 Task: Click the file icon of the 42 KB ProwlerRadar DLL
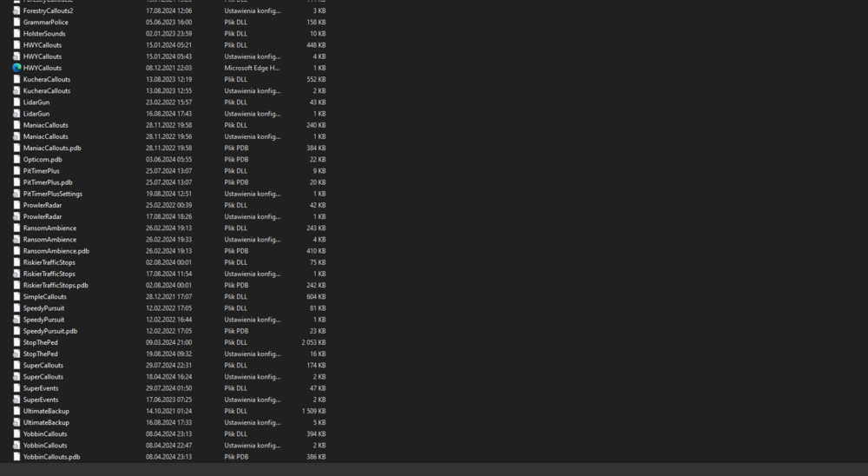pyautogui.click(x=16, y=205)
